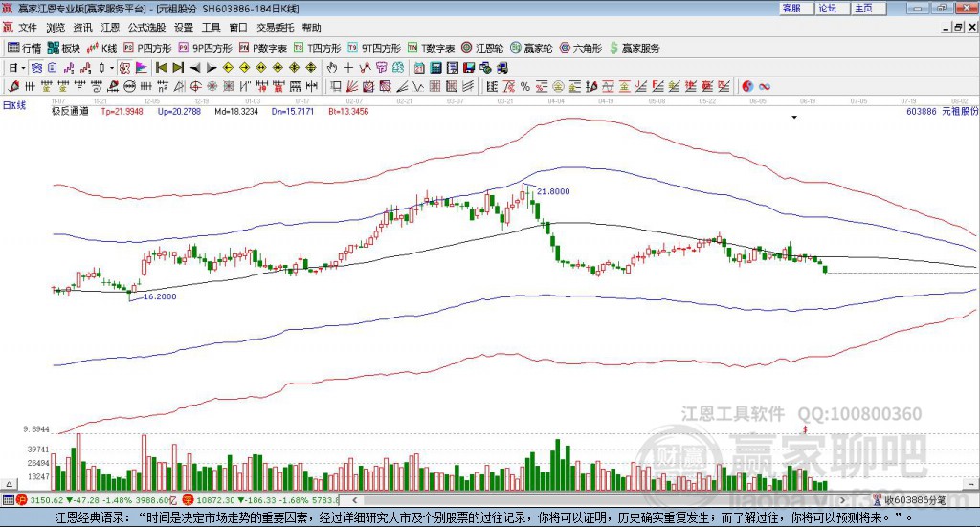Open the calculator icon

pyautogui.click(x=436, y=68)
